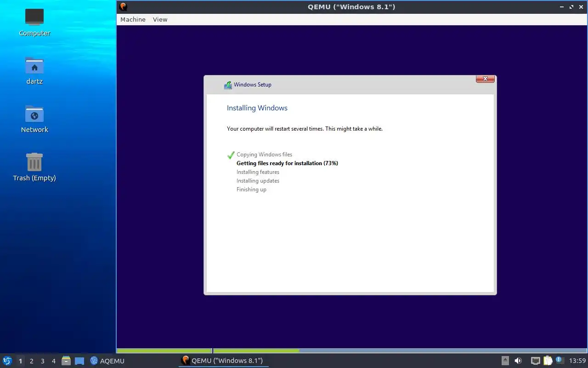
Task: Open the Network desktop icon
Action: pos(34,119)
